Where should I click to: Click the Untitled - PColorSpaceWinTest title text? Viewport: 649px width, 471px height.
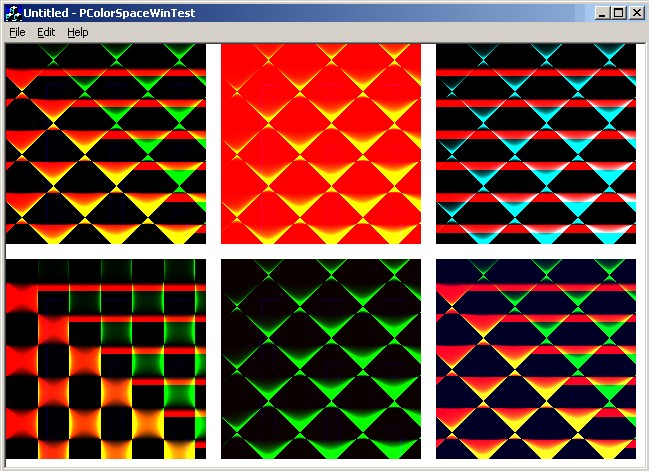(109, 13)
